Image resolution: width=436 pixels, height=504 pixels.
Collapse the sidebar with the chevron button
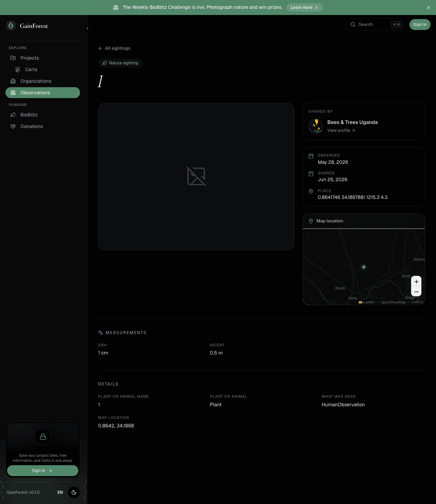click(87, 29)
